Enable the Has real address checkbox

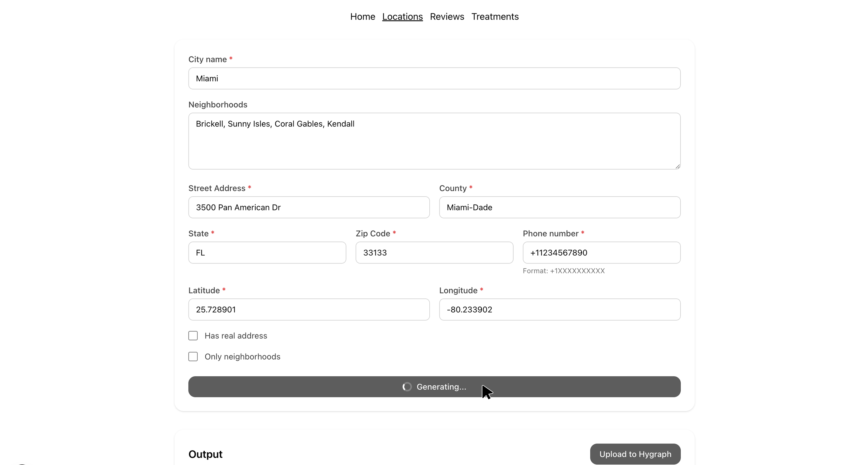pos(193,335)
